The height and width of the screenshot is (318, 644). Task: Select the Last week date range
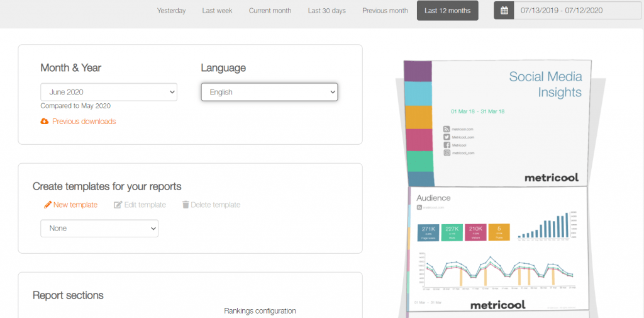pos(217,11)
